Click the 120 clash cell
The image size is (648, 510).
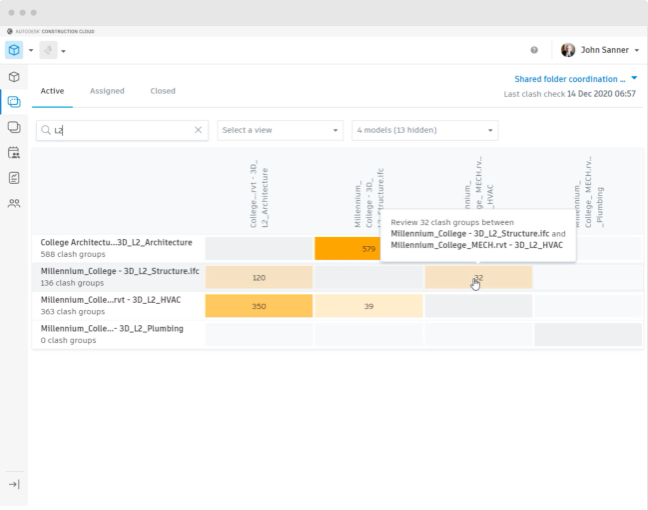click(259, 278)
